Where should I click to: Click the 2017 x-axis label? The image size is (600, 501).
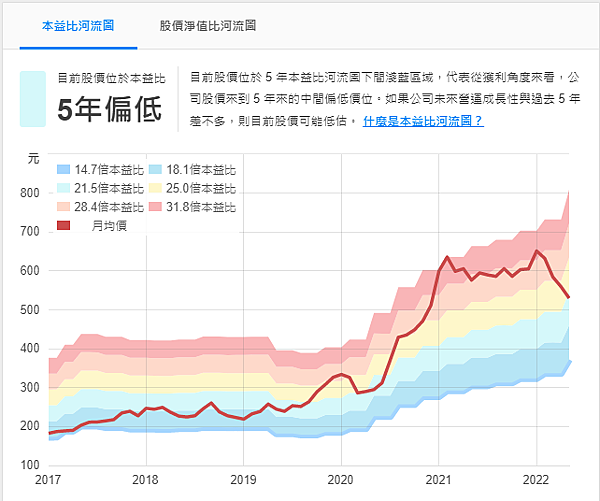[47, 479]
